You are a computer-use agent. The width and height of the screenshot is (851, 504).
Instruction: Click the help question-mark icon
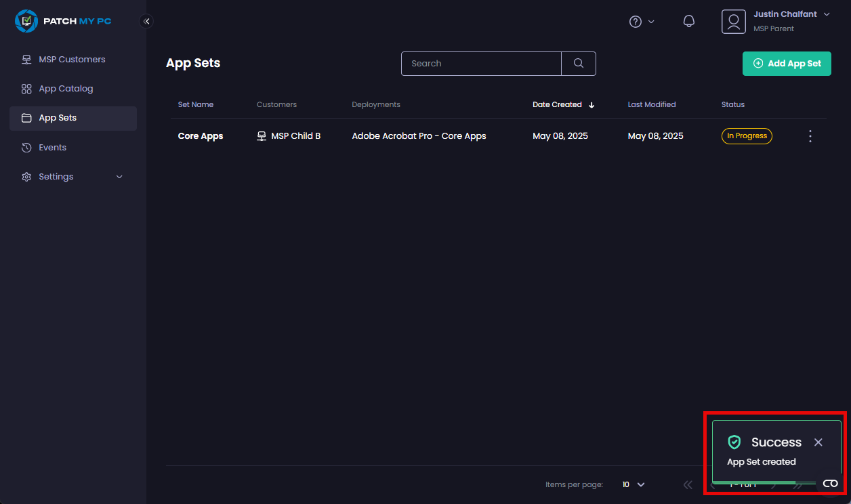click(x=636, y=21)
